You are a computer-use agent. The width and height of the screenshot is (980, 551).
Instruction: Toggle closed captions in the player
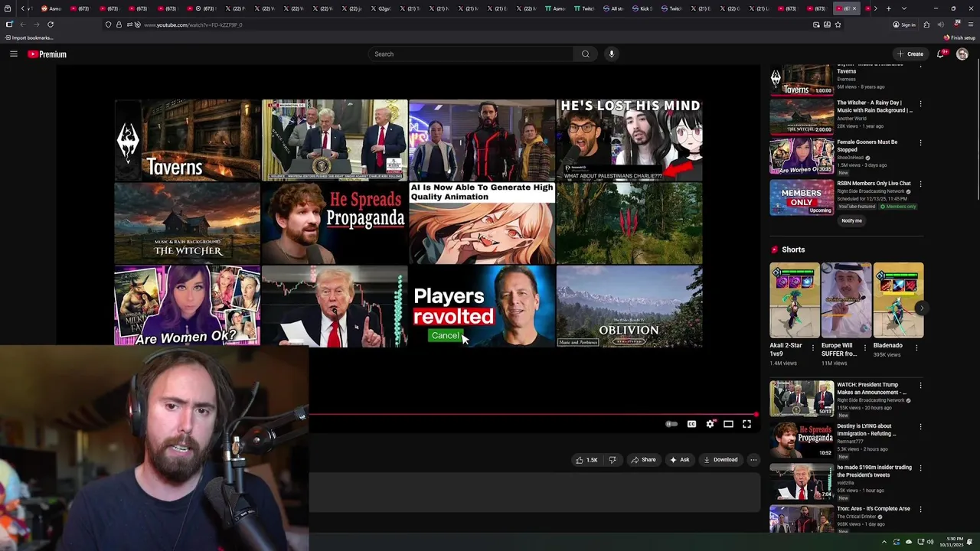(x=691, y=424)
